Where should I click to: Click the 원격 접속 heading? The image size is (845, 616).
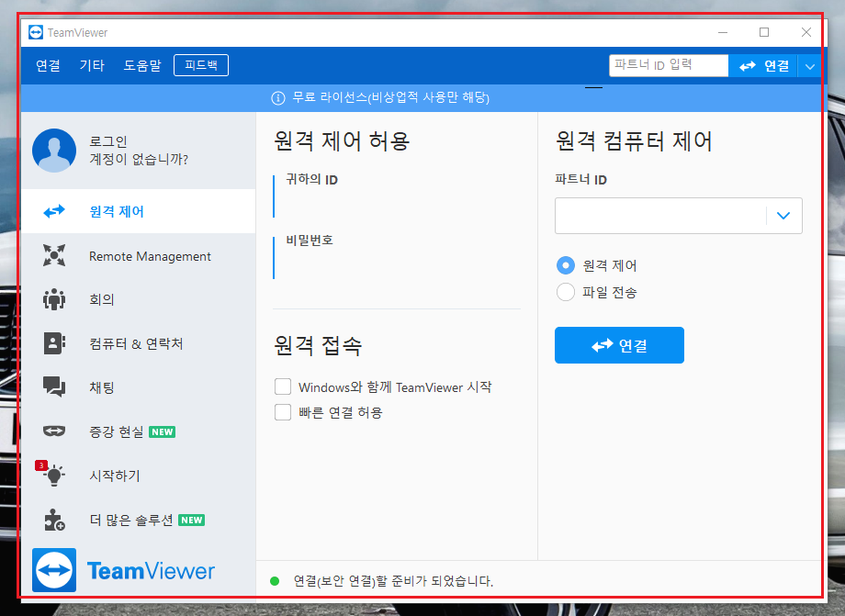(318, 345)
